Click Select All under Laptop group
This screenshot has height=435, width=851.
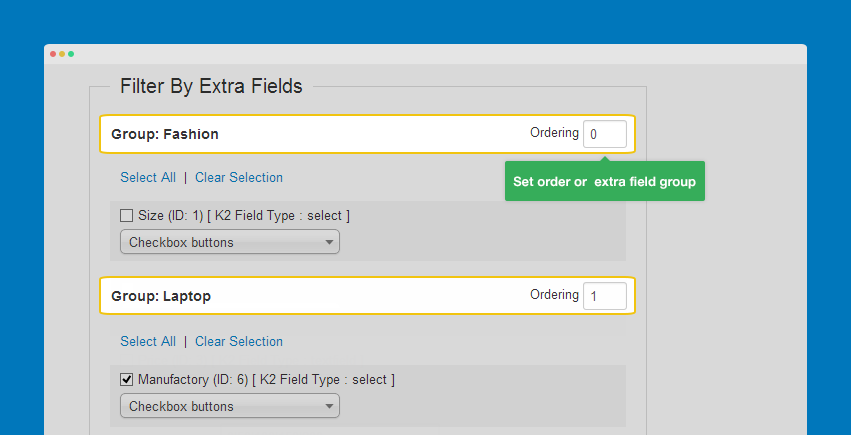pos(148,341)
